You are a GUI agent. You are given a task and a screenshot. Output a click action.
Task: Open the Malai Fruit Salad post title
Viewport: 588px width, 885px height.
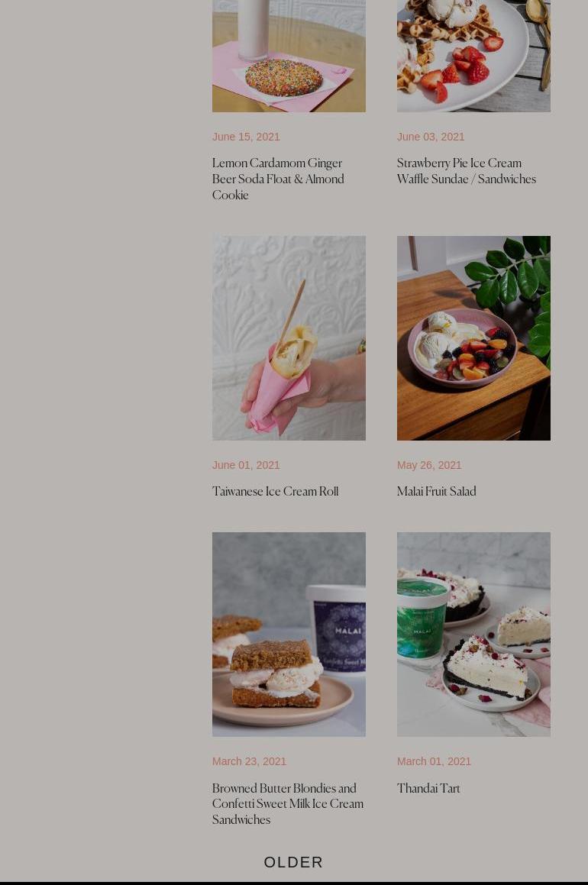[436, 492]
